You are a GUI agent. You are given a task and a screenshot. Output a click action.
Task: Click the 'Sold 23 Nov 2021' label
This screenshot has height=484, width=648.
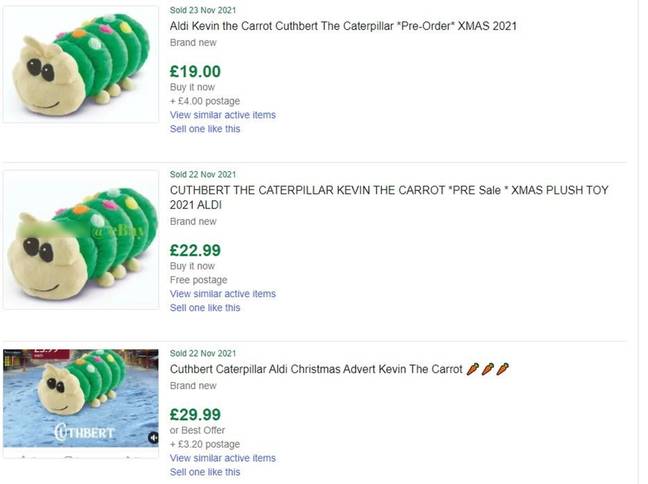click(x=203, y=9)
